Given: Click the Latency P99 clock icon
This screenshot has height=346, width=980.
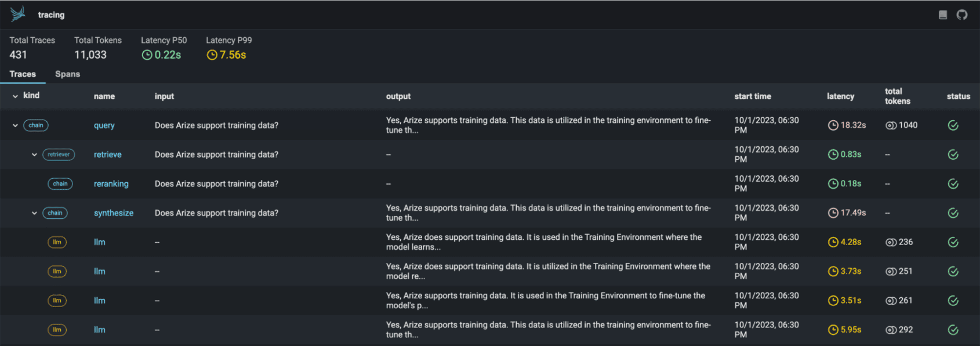Looking at the screenshot, I should pos(212,55).
